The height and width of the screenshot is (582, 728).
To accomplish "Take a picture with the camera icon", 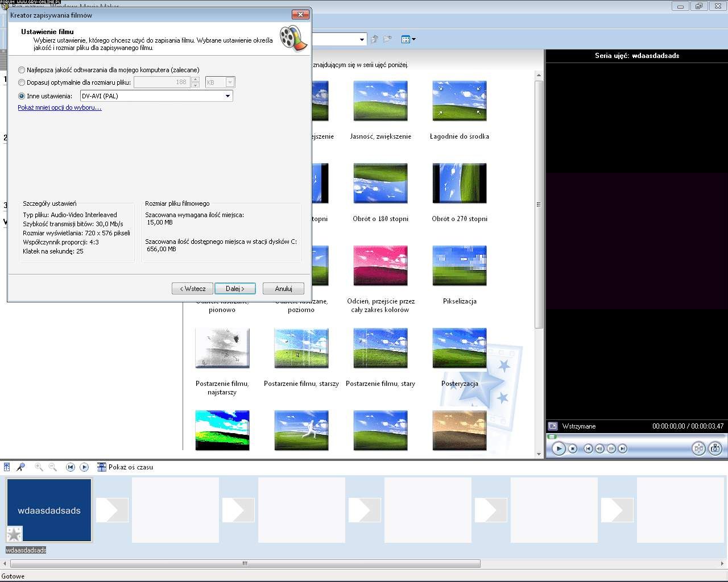I will click(715, 448).
